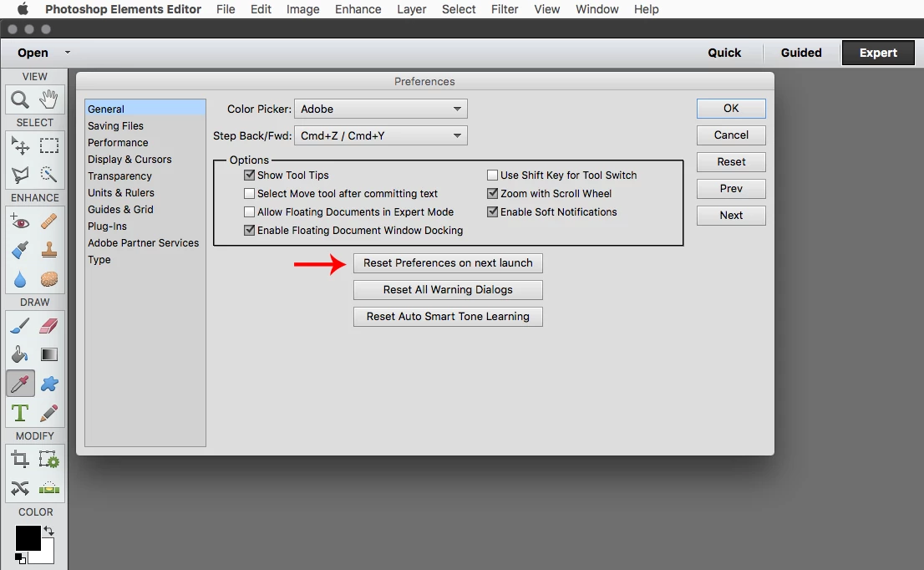
Task: Select the Straighten tool
Action: tap(49, 488)
